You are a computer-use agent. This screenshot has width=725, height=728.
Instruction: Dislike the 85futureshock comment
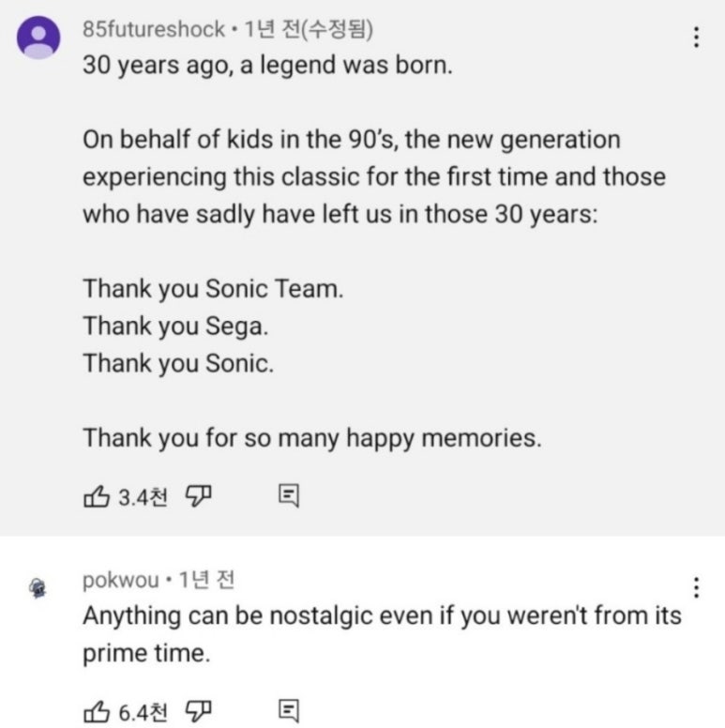198,497
